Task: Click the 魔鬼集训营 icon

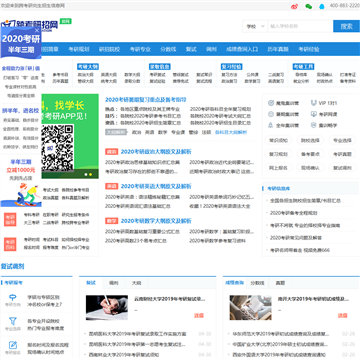Action: pyautogui.click(x=271, y=103)
